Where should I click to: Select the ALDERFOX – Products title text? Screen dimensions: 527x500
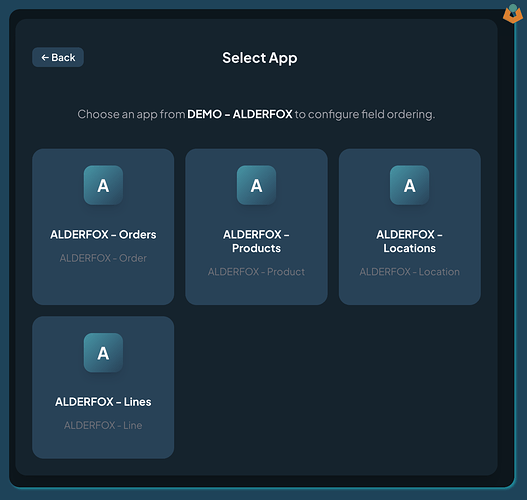pos(256,241)
